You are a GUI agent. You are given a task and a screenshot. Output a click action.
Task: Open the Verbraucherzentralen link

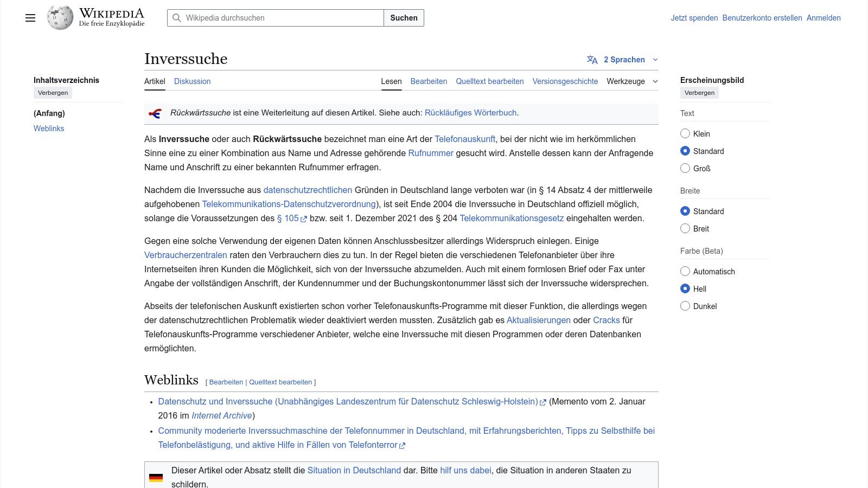186,255
